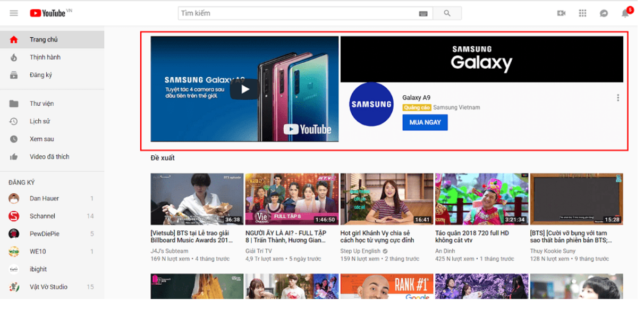Click the Dan Hauer subscription name
This screenshot has height=316, width=644.
coord(44,198)
